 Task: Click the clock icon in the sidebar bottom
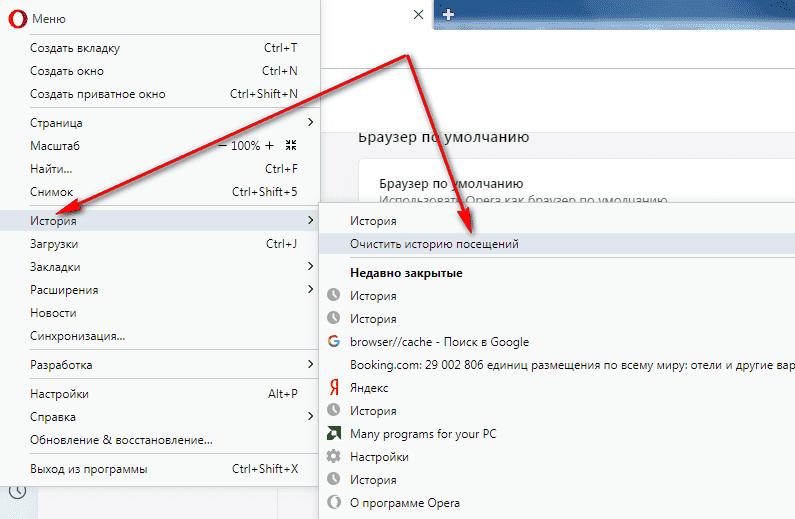[x=18, y=491]
